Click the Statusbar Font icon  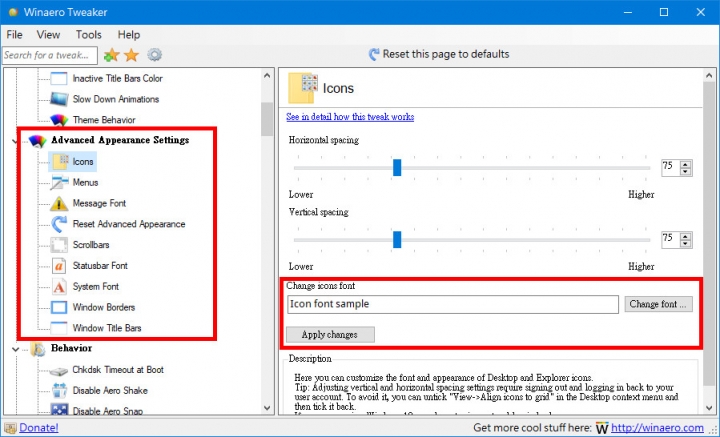59,266
